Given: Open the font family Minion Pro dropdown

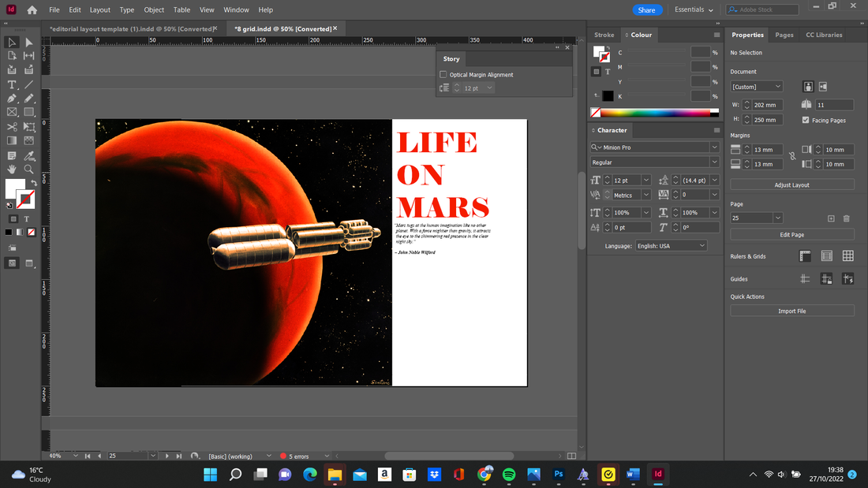Looking at the screenshot, I should [x=714, y=147].
